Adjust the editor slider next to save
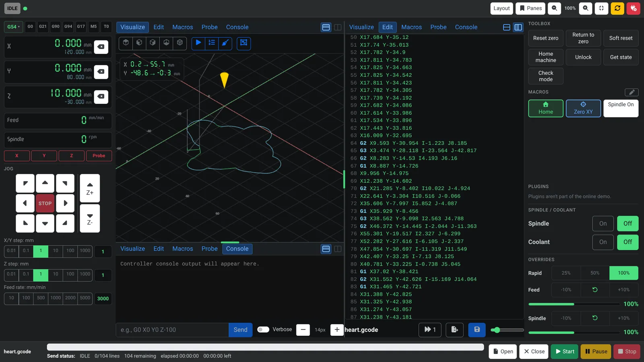The image size is (644, 362). (x=507, y=330)
